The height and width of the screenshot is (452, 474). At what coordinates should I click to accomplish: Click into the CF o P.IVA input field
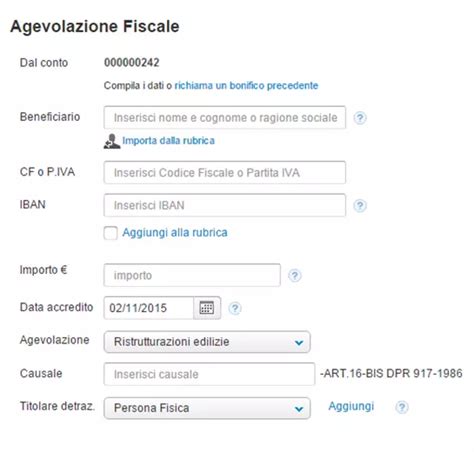click(225, 173)
